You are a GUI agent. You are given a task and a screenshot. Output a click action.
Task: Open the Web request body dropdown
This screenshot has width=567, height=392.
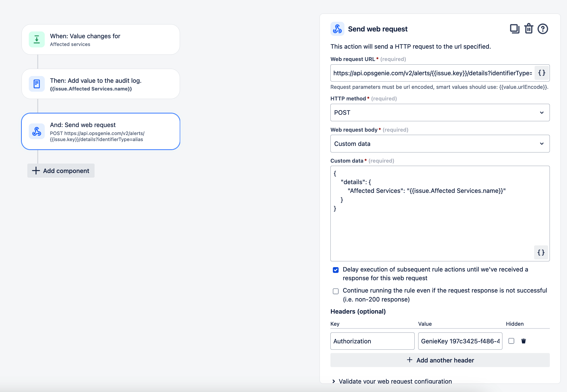[440, 144]
